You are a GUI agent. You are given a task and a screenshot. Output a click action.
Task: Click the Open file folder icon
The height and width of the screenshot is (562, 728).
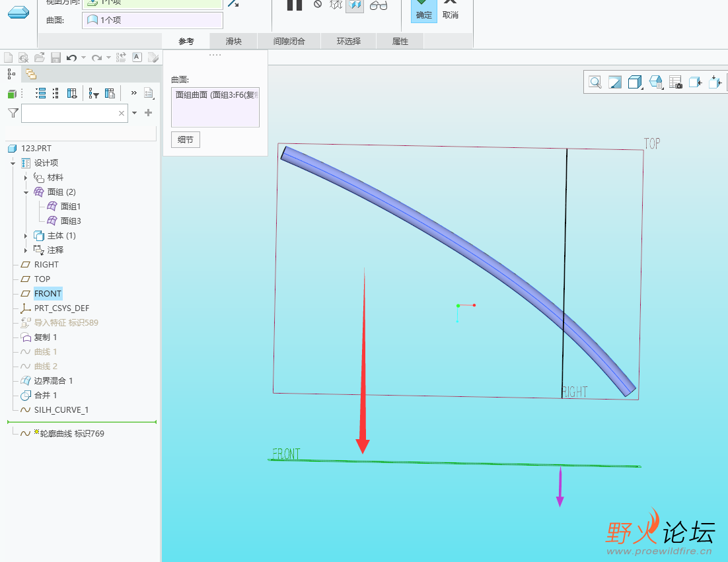click(40, 57)
